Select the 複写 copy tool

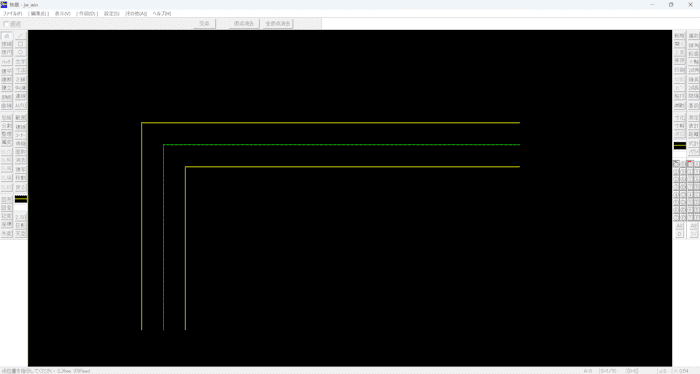pos(21,169)
